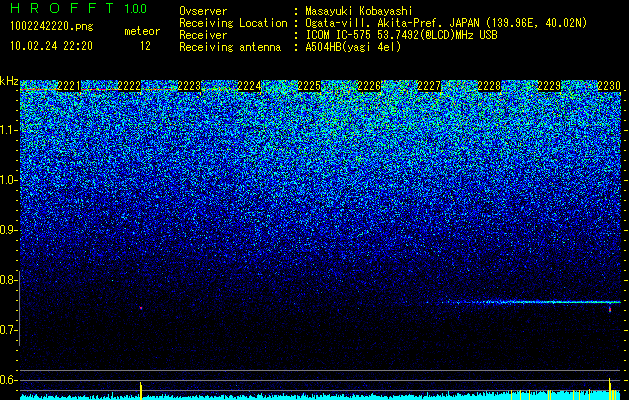The height and width of the screenshot is (400, 629).
Task: Click time marker 2230
Action: pyautogui.click(x=609, y=86)
